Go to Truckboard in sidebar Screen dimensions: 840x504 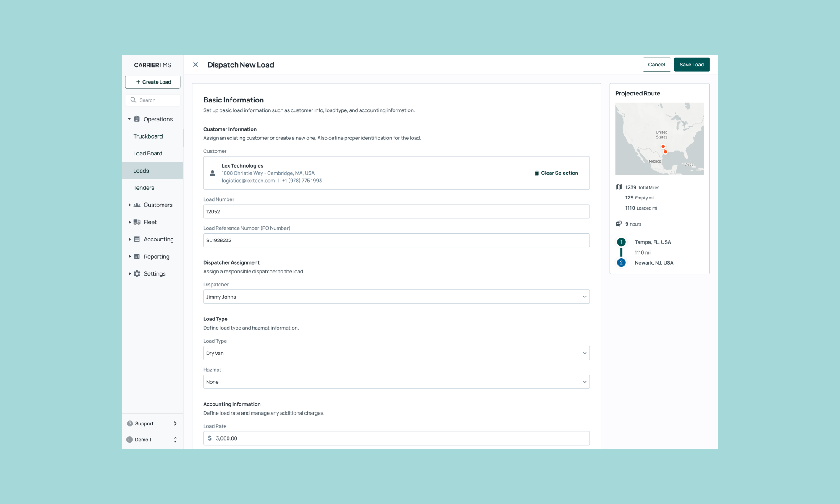148,136
